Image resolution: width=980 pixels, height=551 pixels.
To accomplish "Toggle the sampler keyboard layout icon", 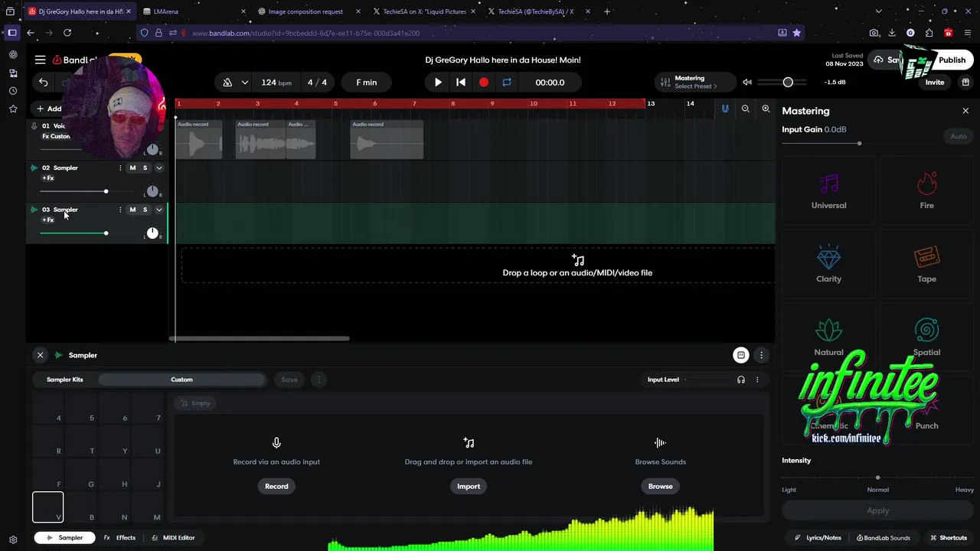I will click(741, 355).
